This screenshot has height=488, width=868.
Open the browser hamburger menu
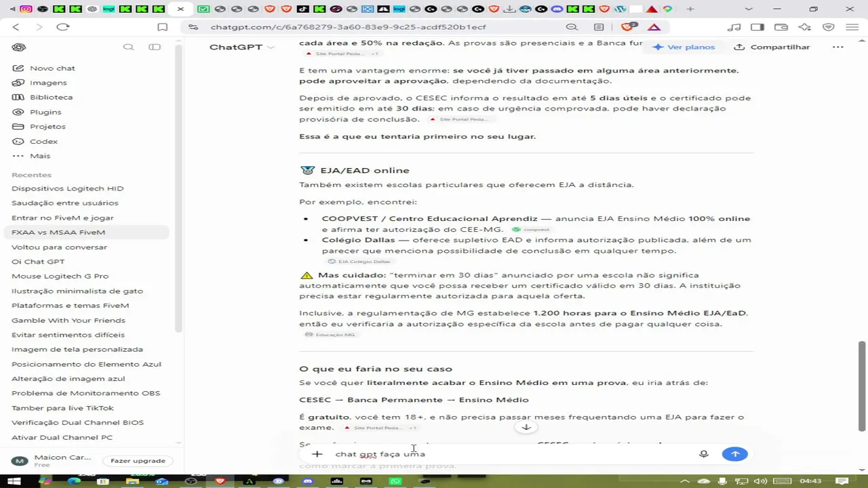point(852,27)
